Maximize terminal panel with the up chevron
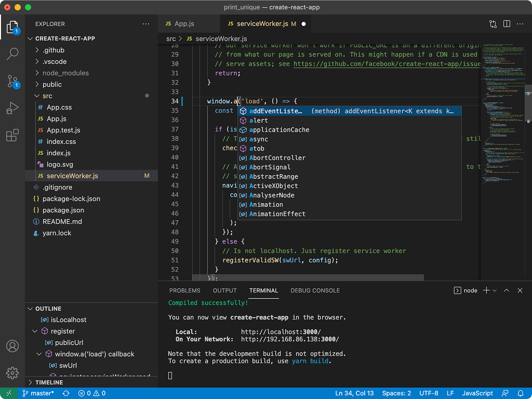 tap(507, 290)
